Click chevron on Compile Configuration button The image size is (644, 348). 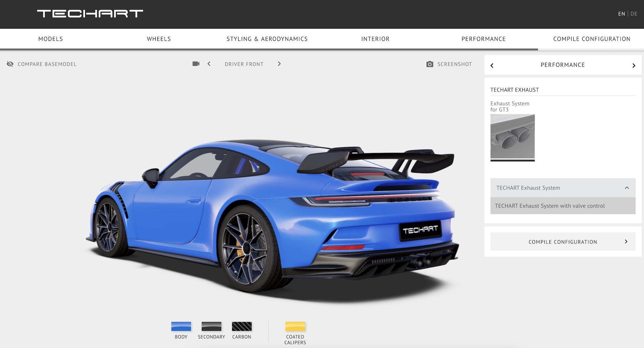click(x=626, y=242)
